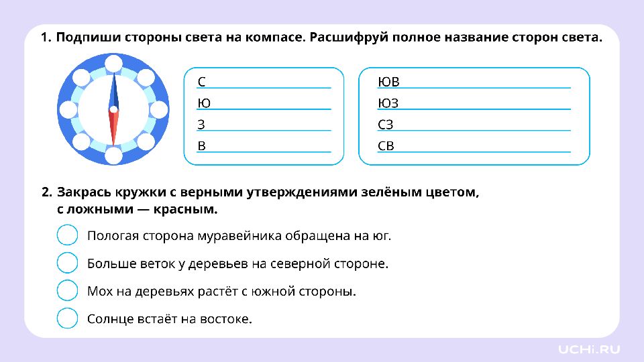Click the UCHi.RU logo
The width and height of the screenshot is (644, 362).
coord(588,349)
